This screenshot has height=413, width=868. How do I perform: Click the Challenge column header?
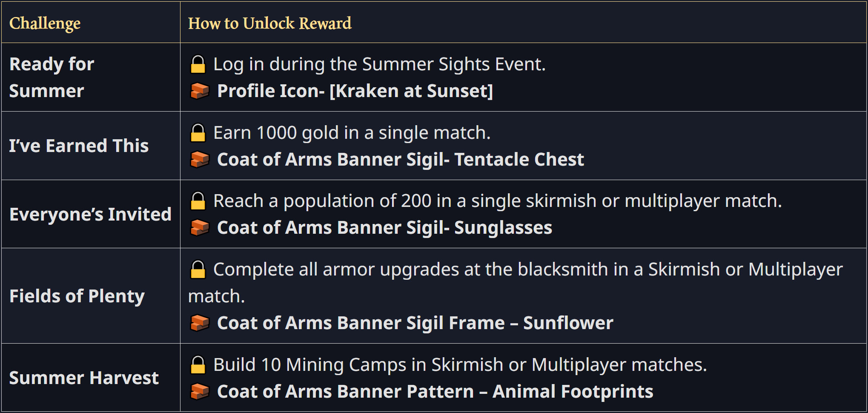point(45,23)
